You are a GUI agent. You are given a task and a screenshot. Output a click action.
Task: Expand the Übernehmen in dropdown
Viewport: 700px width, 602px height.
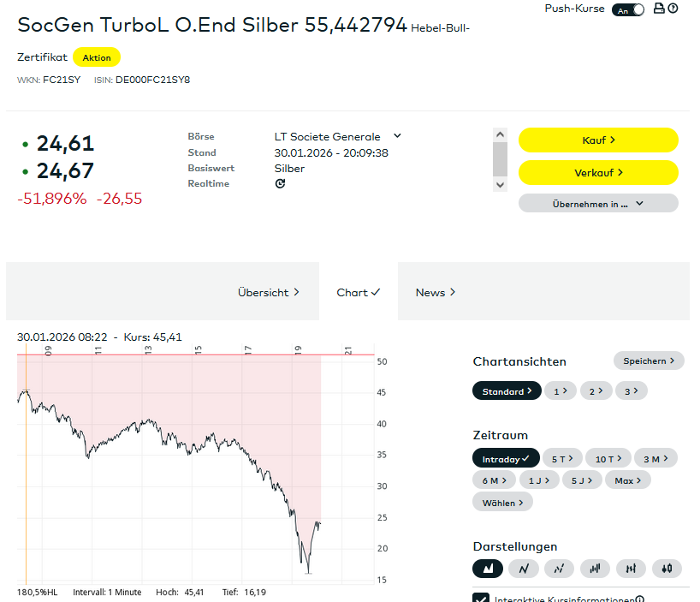click(x=598, y=204)
